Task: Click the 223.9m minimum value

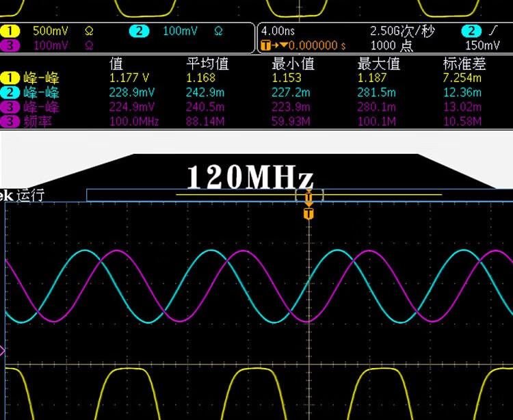Action: click(x=291, y=107)
